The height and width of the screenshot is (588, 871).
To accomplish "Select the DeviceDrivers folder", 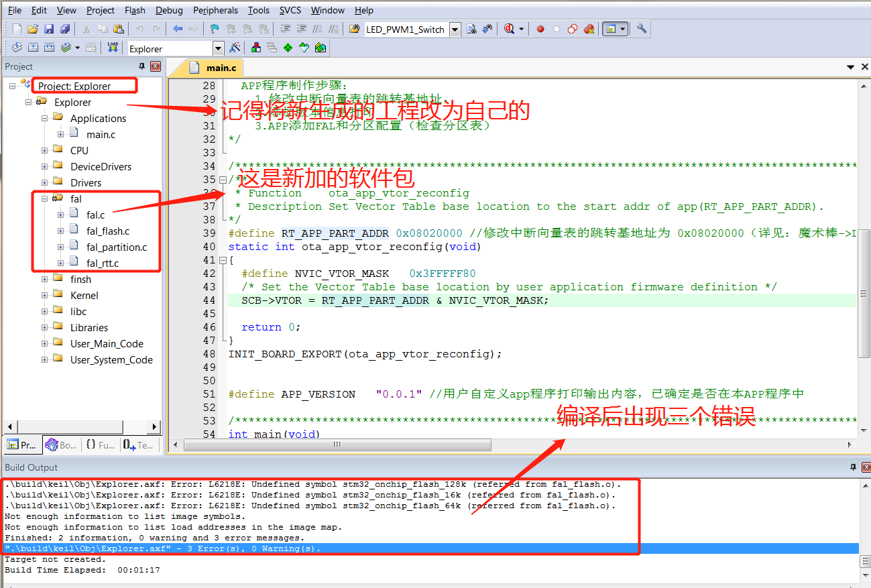I will click(x=101, y=167).
